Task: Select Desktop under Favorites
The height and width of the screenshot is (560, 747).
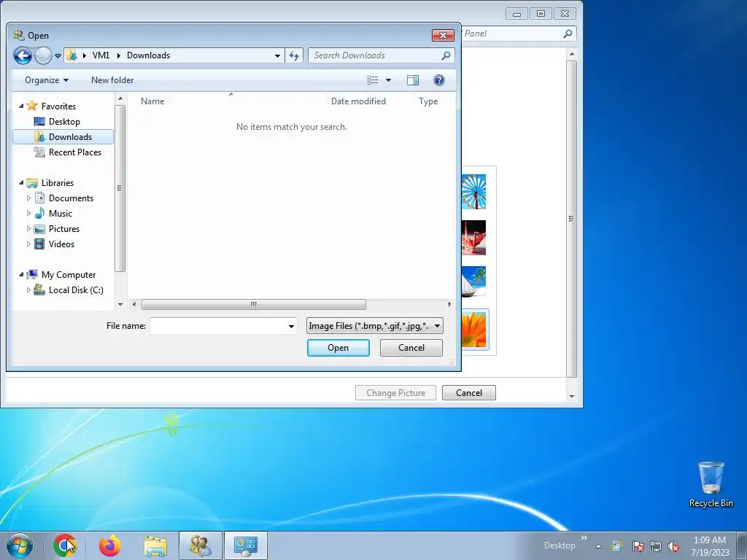Action: 64,122
